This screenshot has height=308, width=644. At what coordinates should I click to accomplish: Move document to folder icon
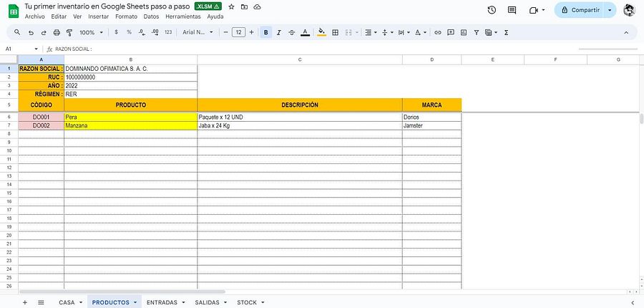pyautogui.click(x=245, y=6)
